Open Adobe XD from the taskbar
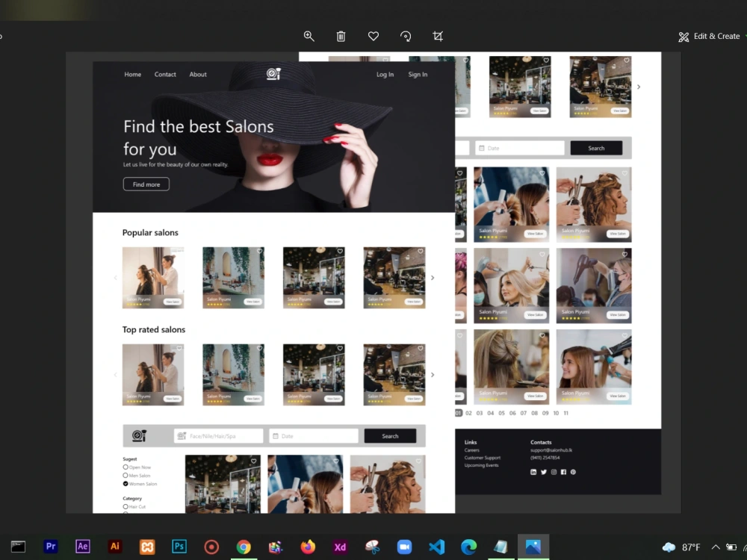Screen dimensions: 747x560 tap(340, 547)
